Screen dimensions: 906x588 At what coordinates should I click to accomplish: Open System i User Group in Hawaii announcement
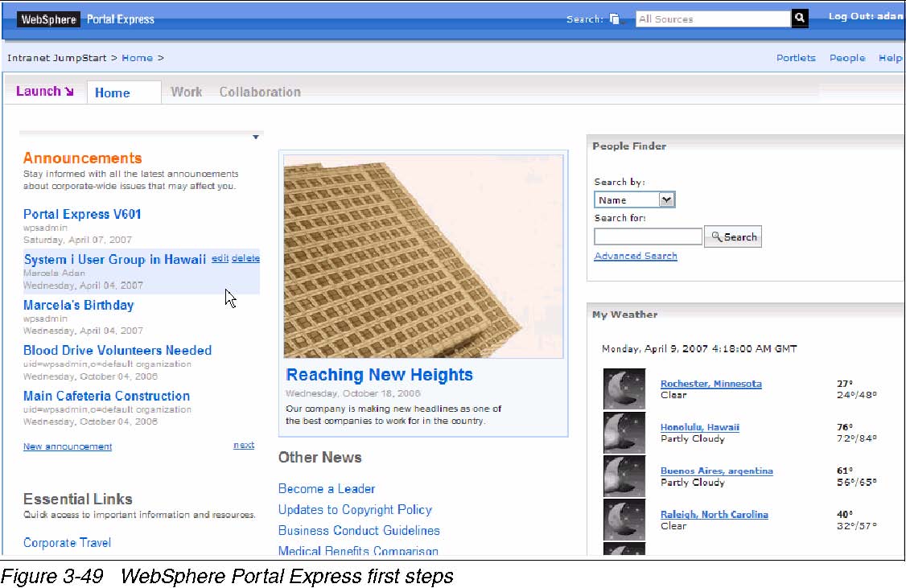pyautogui.click(x=114, y=259)
